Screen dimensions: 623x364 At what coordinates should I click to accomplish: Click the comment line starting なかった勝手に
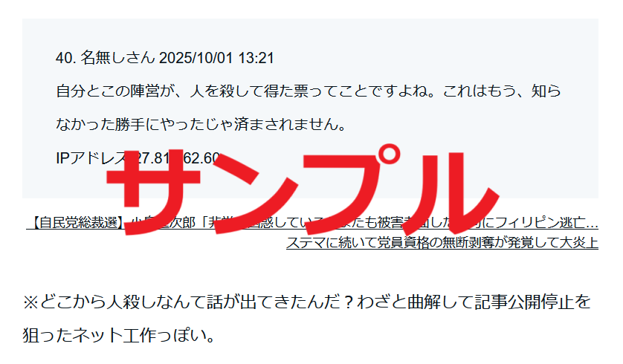click(x=201, y=124)
